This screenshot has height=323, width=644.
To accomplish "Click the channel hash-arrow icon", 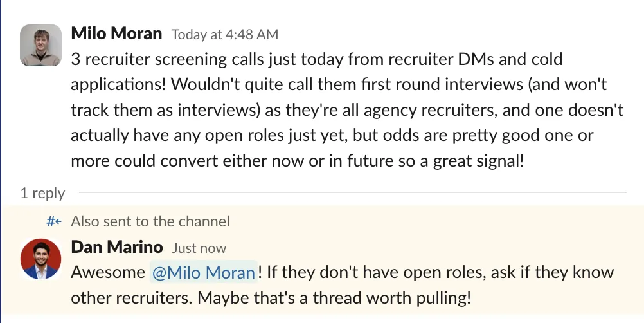I will click(x=54, y=221).
